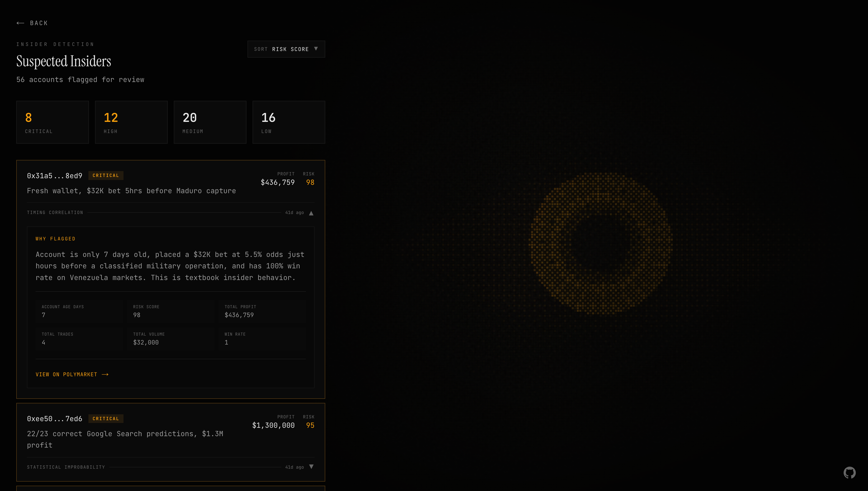The height and width of the screenshot is (491, 868).
Task: Click the BACK text link
Action: click(x=39, y=23)
